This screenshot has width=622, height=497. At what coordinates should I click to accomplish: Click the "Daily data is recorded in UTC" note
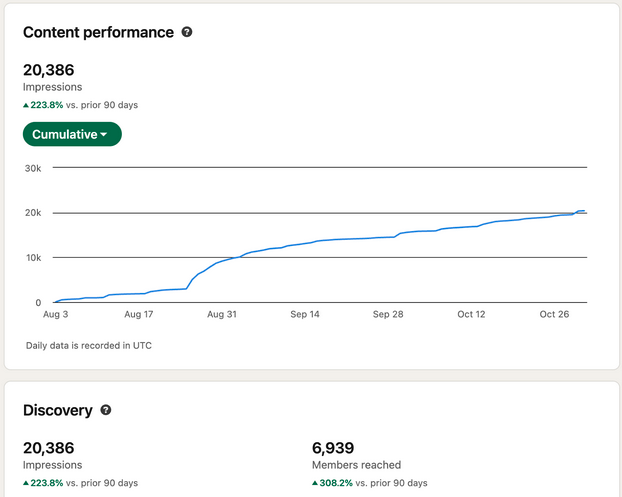pyautogui.click(x=89, y=345)
